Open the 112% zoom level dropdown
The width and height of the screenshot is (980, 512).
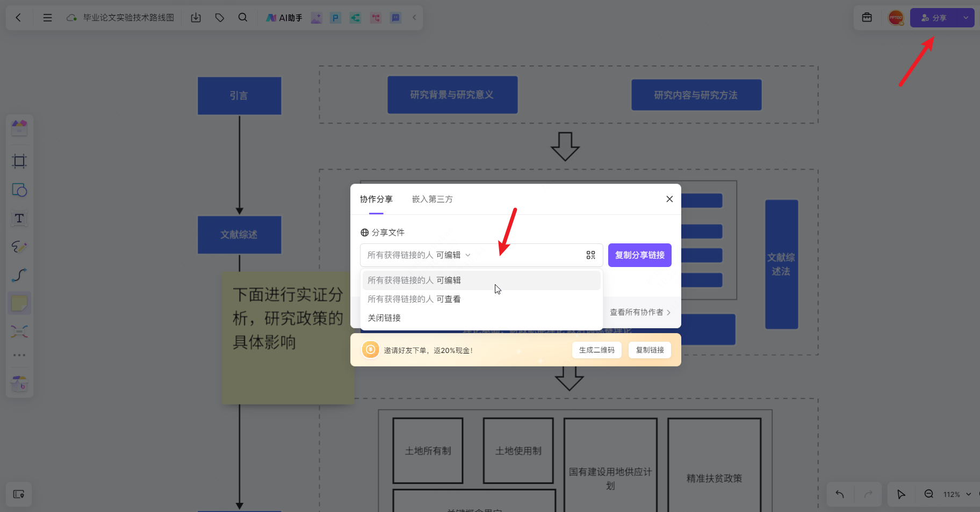click(957, 494)
